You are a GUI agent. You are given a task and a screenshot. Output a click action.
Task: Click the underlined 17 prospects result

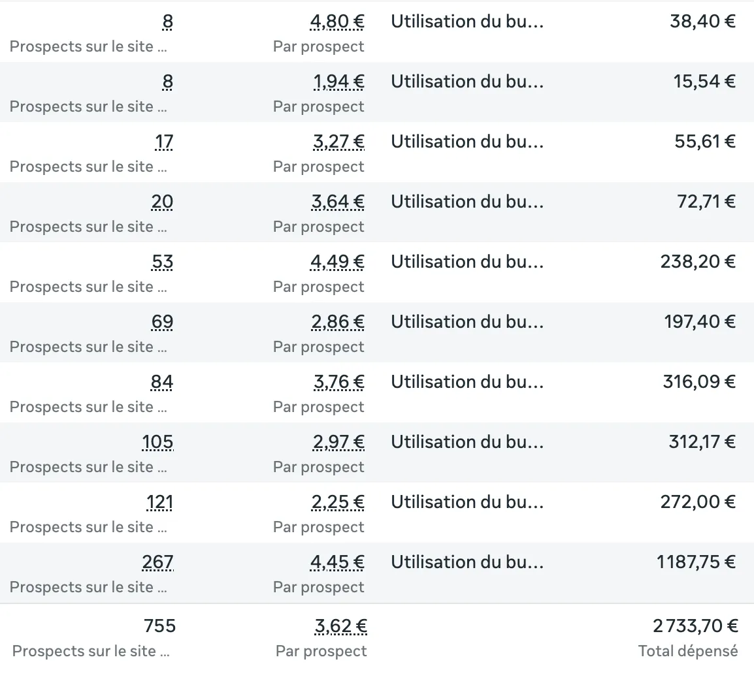pyautogui.click(x=164, y=142)
